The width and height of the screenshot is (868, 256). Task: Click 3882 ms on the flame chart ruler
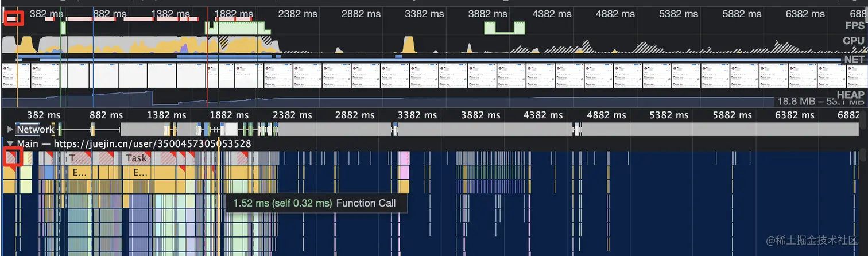(481, 115)
